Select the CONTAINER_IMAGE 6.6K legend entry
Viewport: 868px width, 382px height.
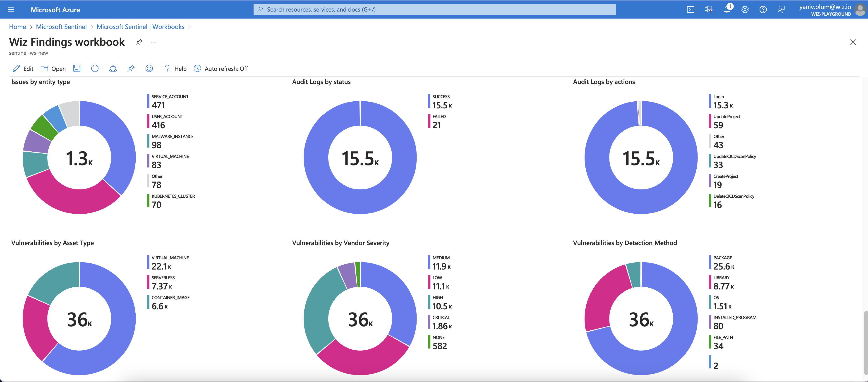[168, 302]
